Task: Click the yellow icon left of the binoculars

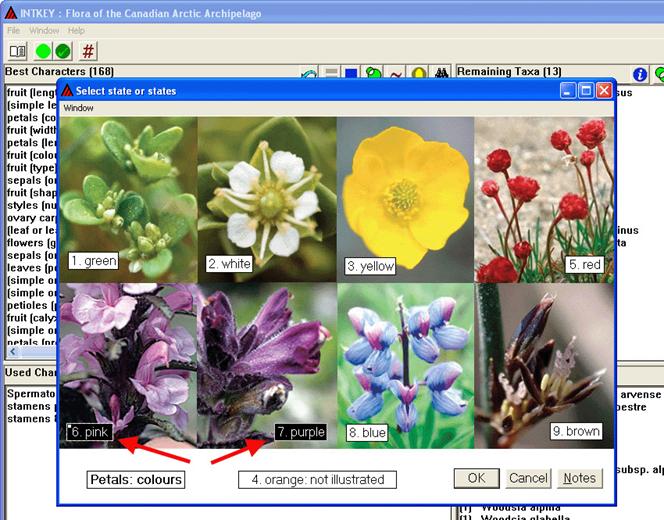Action: pyautogui.click(x=419, y=74)
